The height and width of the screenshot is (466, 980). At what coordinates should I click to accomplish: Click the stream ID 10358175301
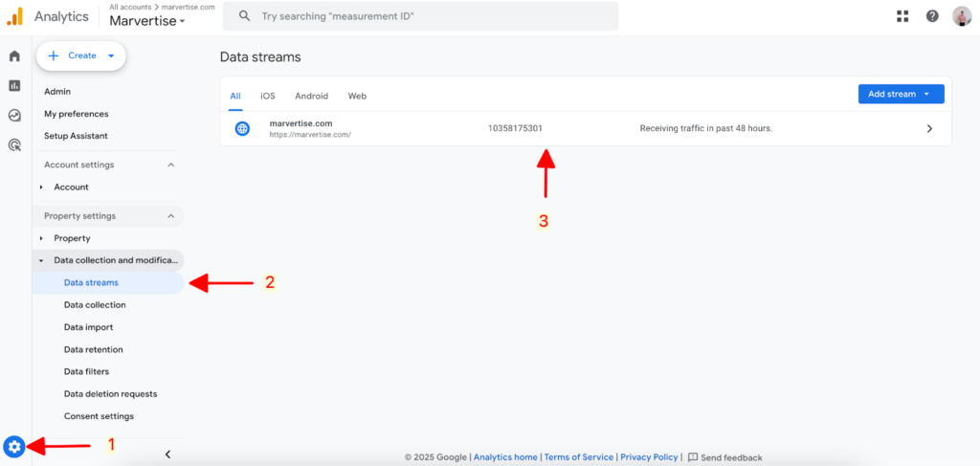pyautogui.click(x=515, y=128)
